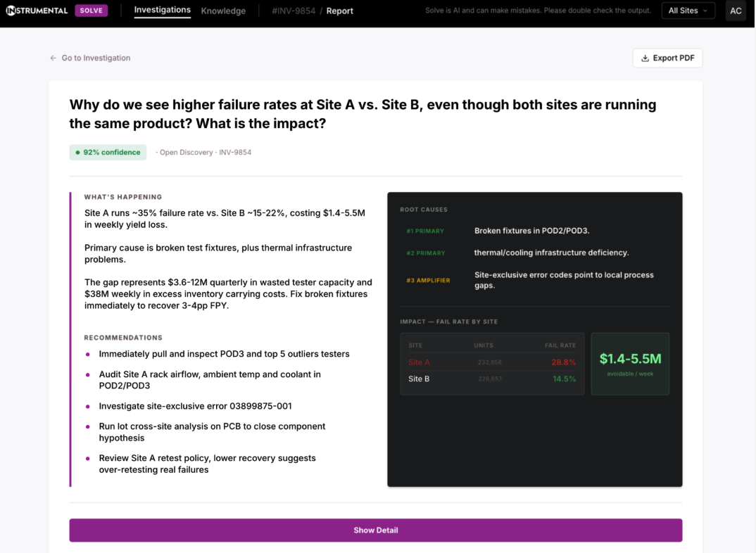Image resolution: width=756 pixels, height=553 pixels.
Task: Click the 92% confidence badge
Action: point(108,152)
